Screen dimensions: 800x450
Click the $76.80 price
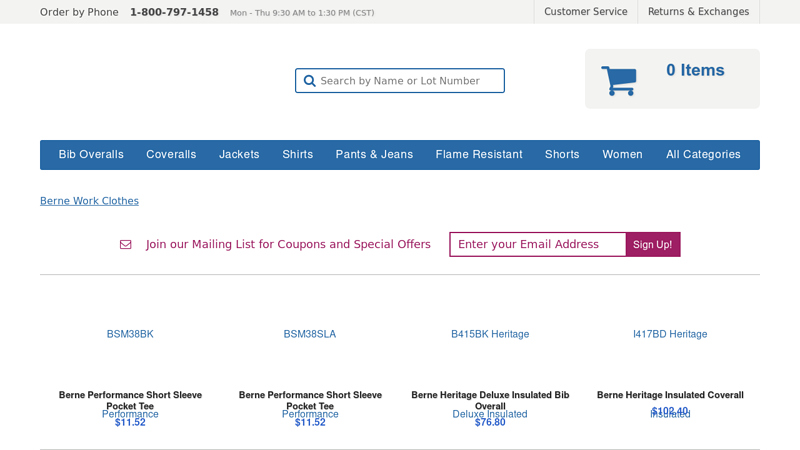pos(490,422)
